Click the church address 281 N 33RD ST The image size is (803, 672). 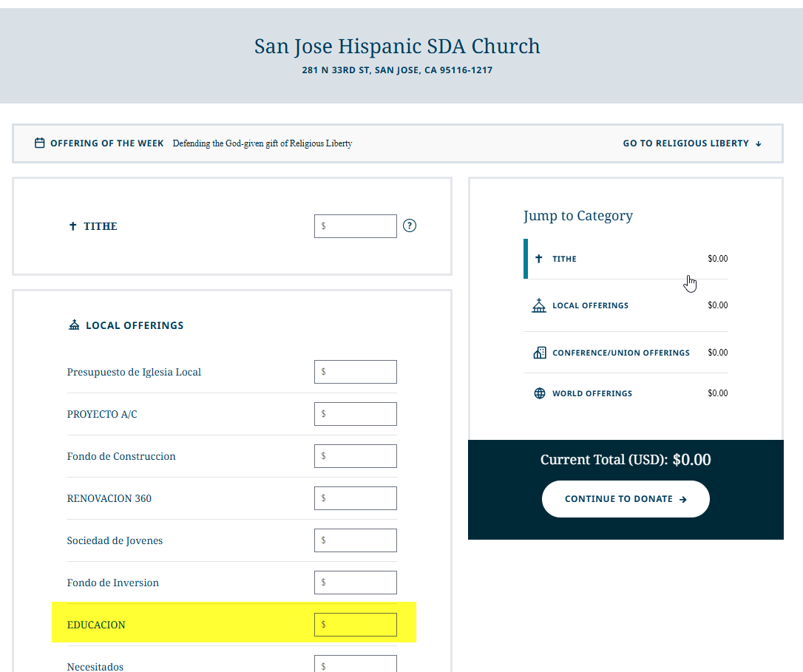coord(397,70)
